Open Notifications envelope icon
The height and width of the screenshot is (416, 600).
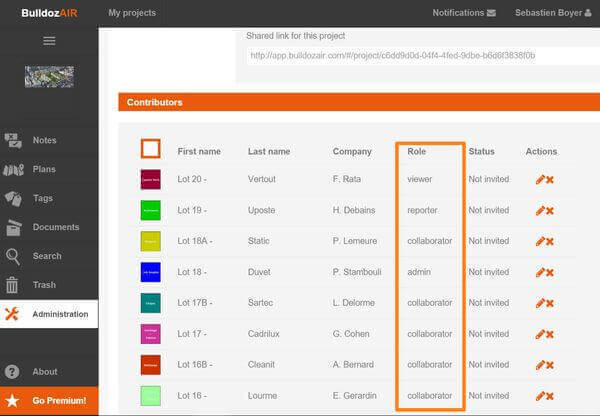(x=491, y=13)
